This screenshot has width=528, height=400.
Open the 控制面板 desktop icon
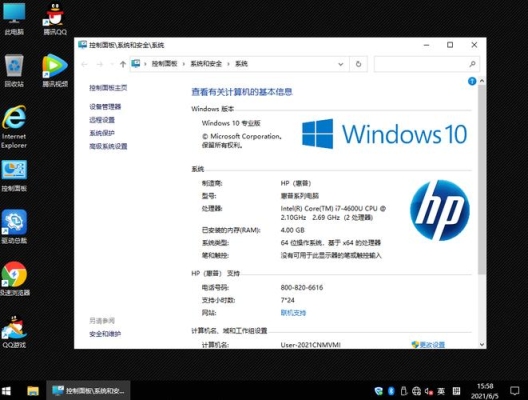(14, 176)
